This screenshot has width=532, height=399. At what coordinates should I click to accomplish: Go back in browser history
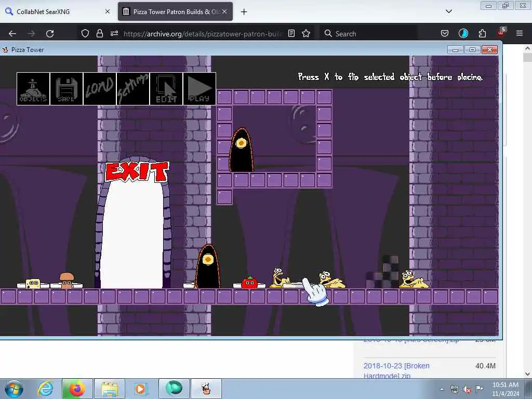[12, 34]
